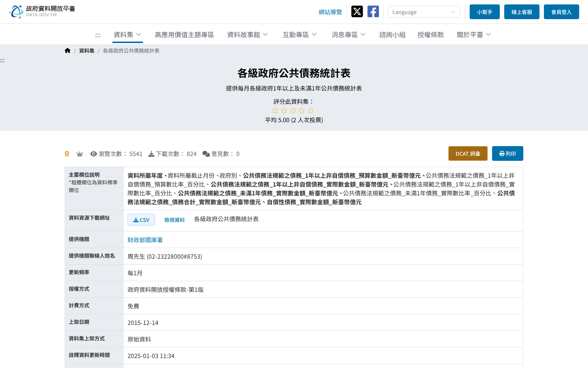The height and width of the screenshot is (368, 588).
Task: Click the 免費 fee value
Action: click(x=133, y=306)
